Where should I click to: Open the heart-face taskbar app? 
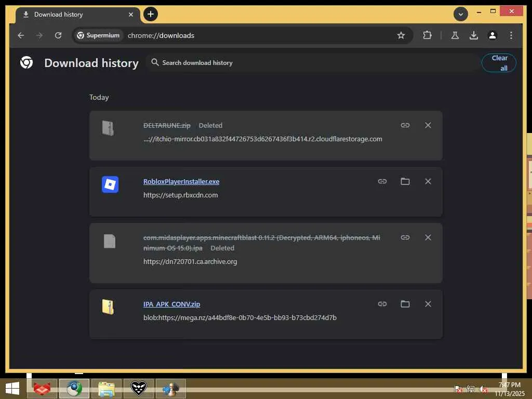(139, 389)
